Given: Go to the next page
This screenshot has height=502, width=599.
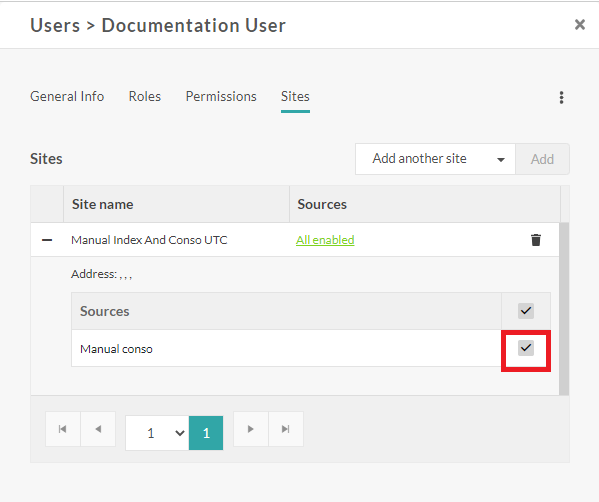Looking at the screenshot, I should click(251, 429).
